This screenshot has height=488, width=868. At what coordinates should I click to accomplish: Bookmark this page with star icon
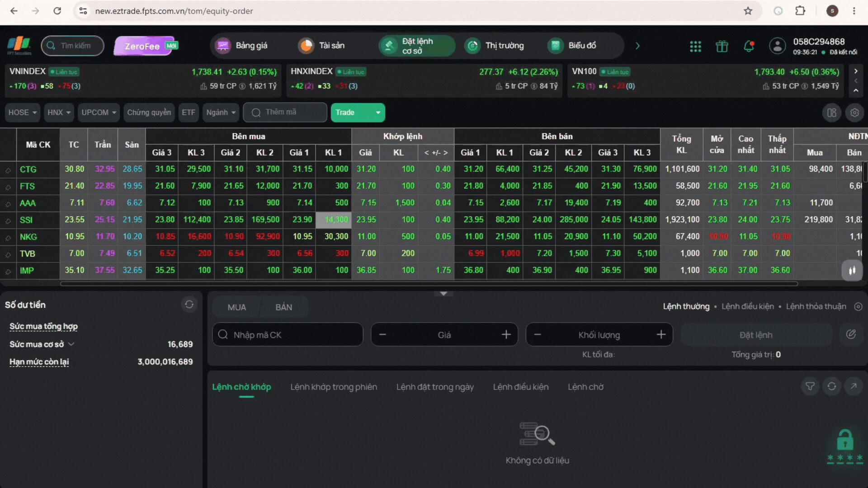[748, 11]
